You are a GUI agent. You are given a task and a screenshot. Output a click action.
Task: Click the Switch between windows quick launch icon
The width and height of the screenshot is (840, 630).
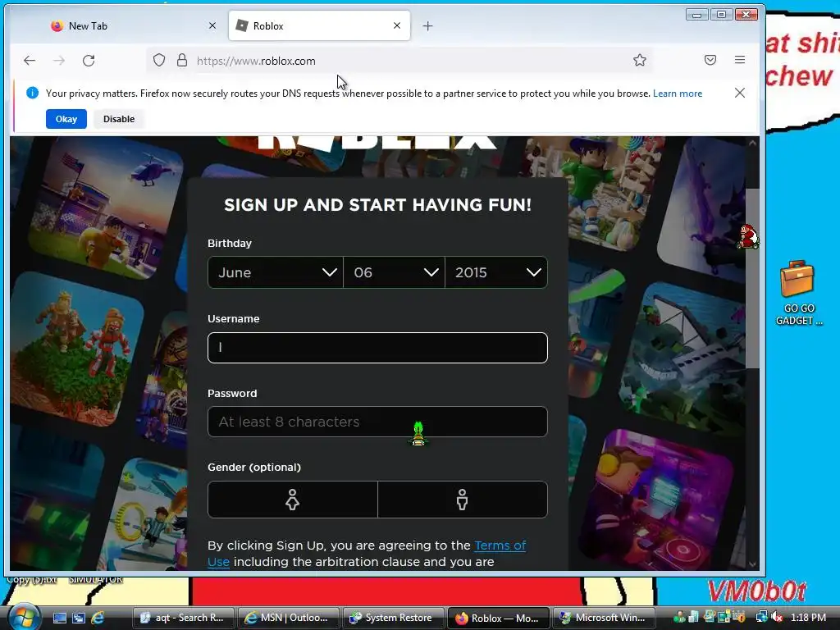79,618
